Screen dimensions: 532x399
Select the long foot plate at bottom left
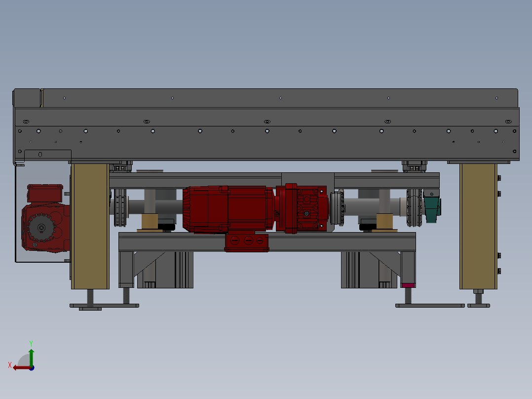tap(104, 306)
